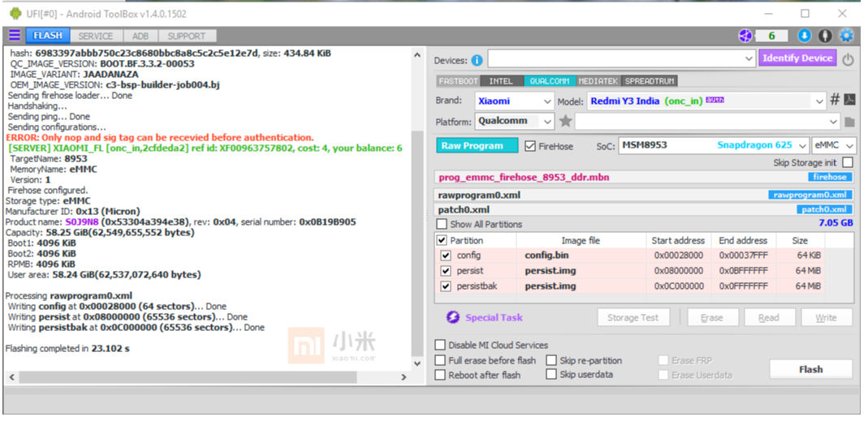The width and height of the screenshot is (868, 421).
Task: Click the log vertical scrollbar thumb
Action: pyautogui.click(x=418, y=243)
